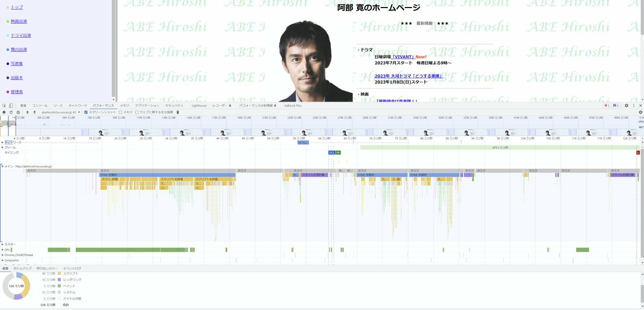Toggle the device toolbar icon
Image resolution: width=644 pixels, height=310 pixels.
click(11, 105)
